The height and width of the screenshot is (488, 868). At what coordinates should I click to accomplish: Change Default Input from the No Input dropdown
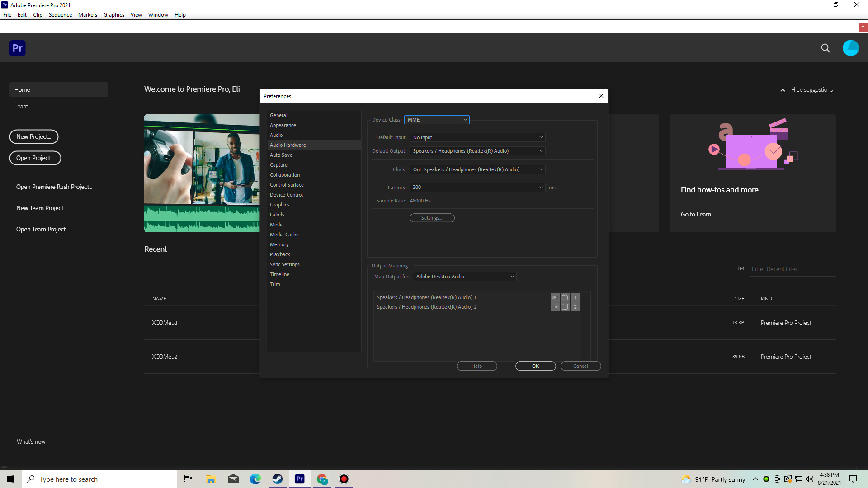pos(477,137)
